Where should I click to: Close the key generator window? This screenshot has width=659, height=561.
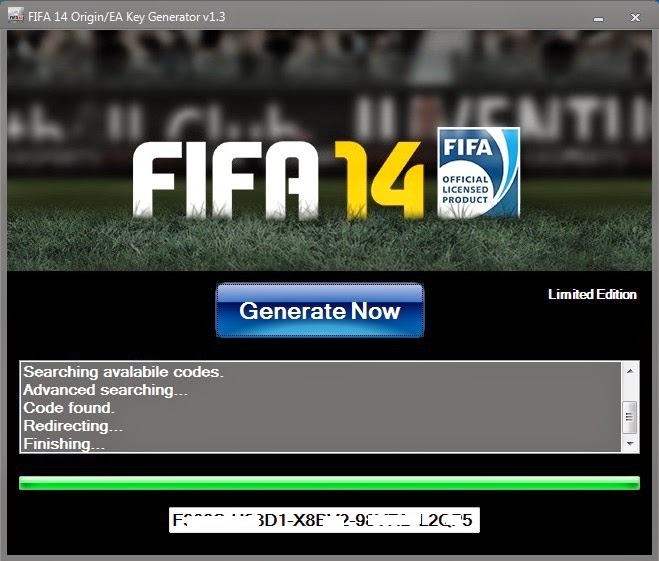coord(635,17)
